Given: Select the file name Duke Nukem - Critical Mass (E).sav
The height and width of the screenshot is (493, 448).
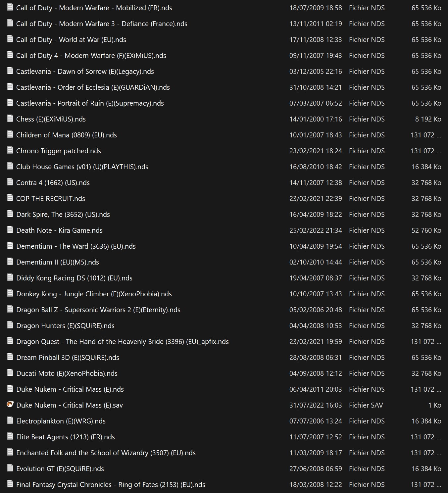Looking at the screenshot, I should (x=70, y=405).
